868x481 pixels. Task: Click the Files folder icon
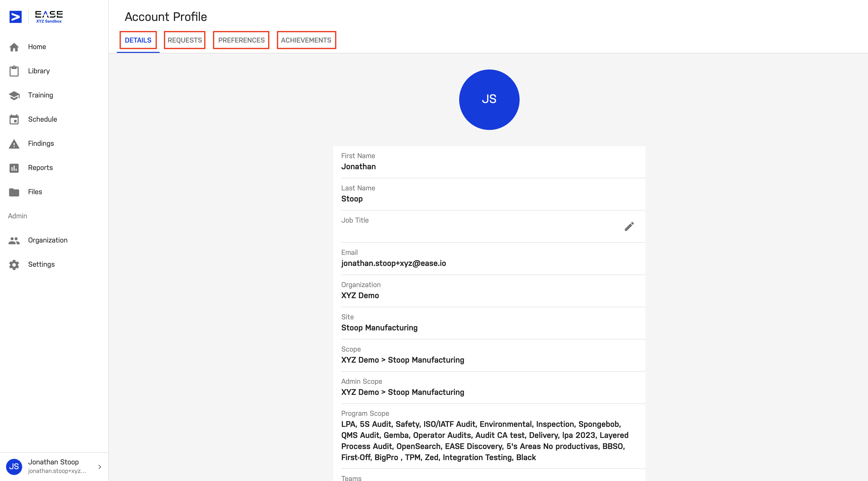point(14,192)
